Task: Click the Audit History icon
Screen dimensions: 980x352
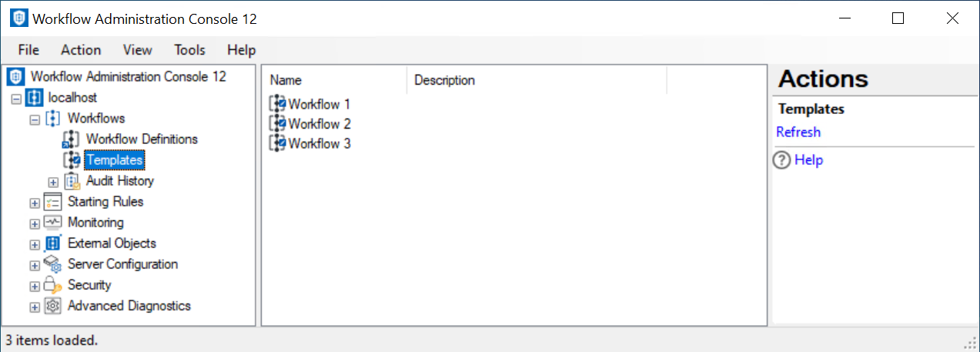Action: (x=72, y=181)
